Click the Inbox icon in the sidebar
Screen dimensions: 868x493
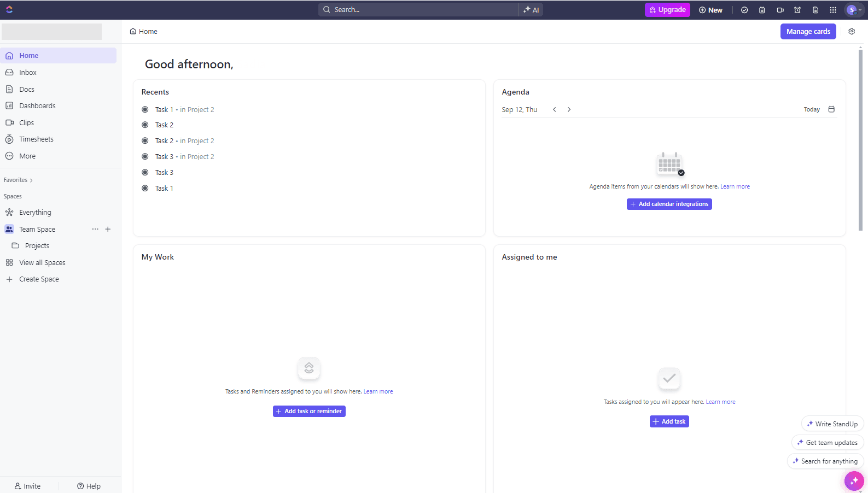pyautogui.click(x=9, y=72)
